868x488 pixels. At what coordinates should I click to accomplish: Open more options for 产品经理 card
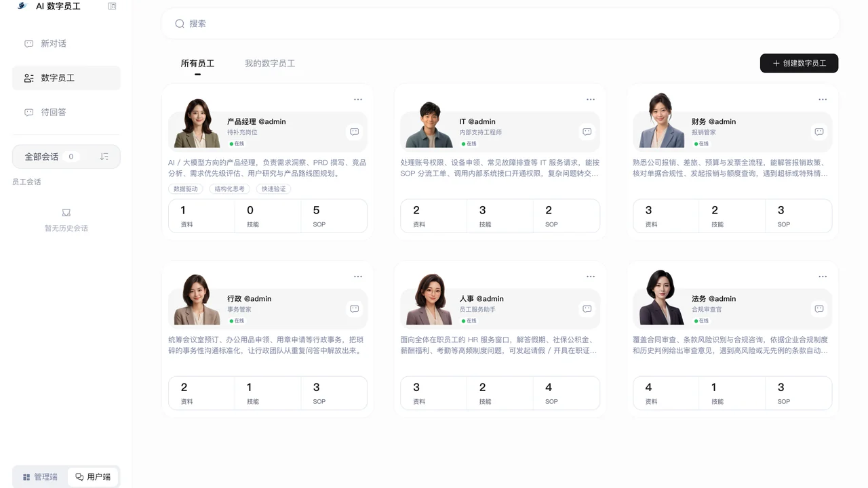tap(358, 100)
